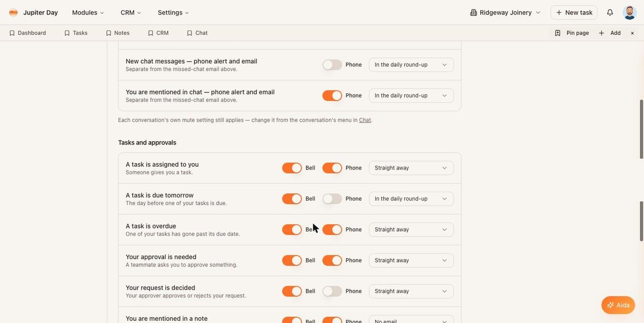Click the page vertical scrollbar thumb

tap(641, 129)
